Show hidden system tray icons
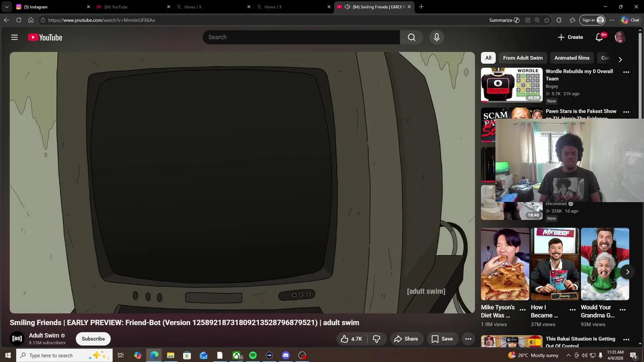 [x=569, y=355]
